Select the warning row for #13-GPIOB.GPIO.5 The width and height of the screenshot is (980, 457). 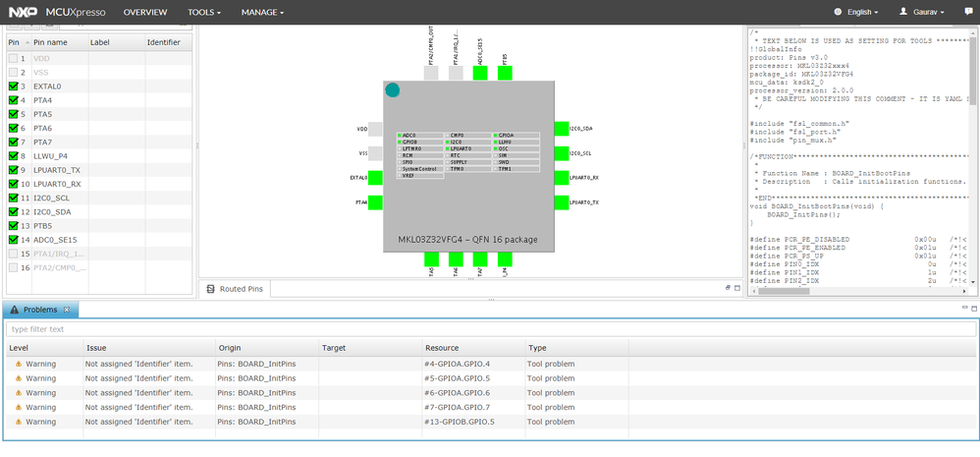click(x=489, y=422)
